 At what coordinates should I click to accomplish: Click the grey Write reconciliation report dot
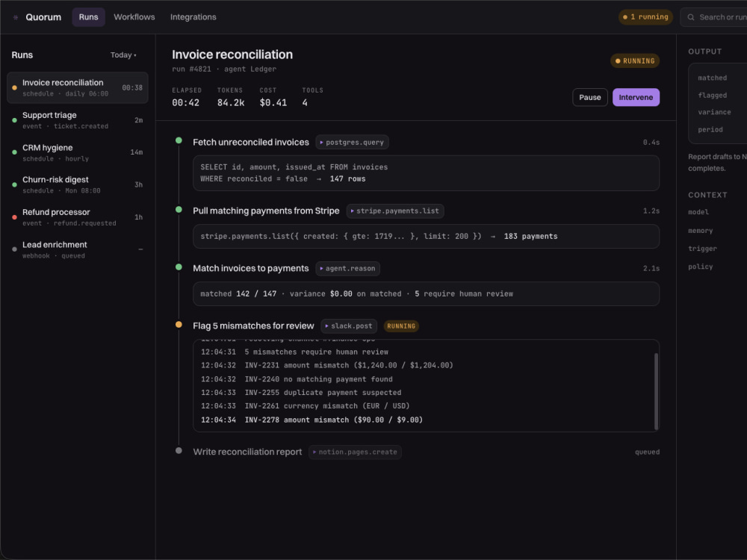point(179,450)
